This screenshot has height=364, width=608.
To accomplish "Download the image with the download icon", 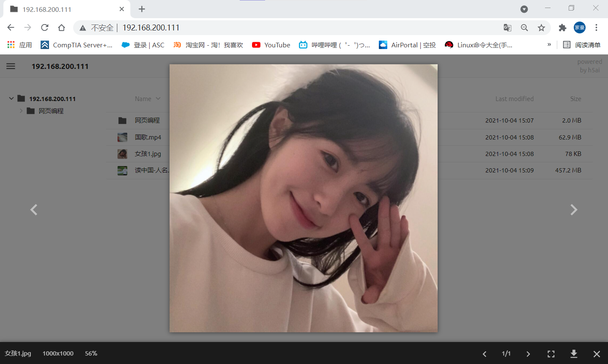I will point(574,353).
